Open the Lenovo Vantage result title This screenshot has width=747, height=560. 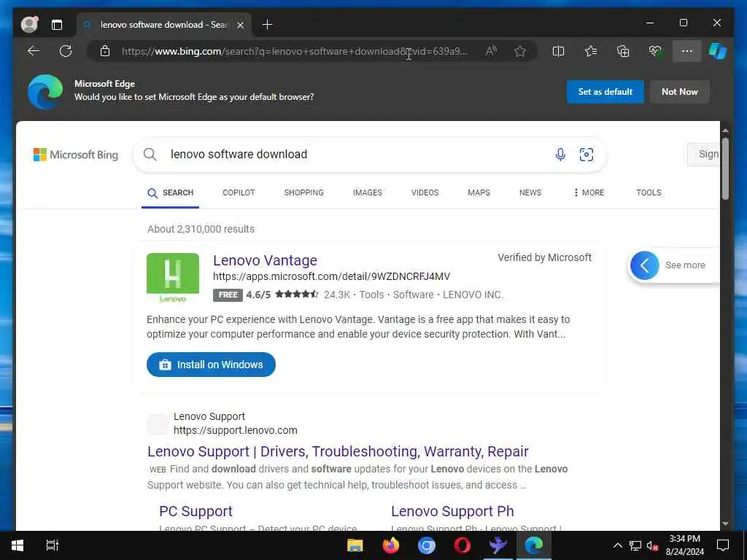(x=265, y=260)
